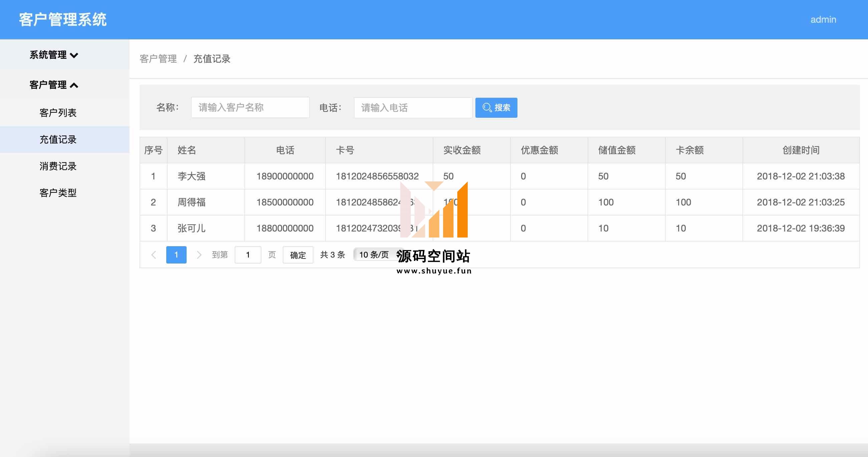Click the 确定 pagination button
868x457 pixels.
coord(298,255)
